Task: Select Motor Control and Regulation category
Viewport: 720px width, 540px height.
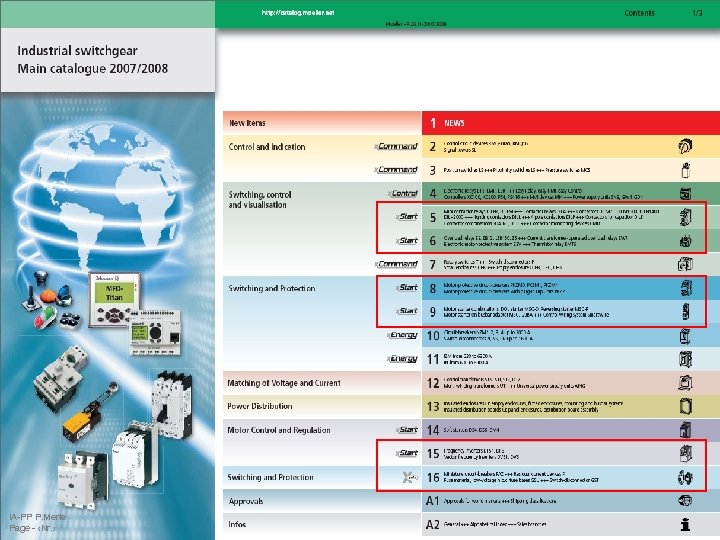Action: (279, 430)
